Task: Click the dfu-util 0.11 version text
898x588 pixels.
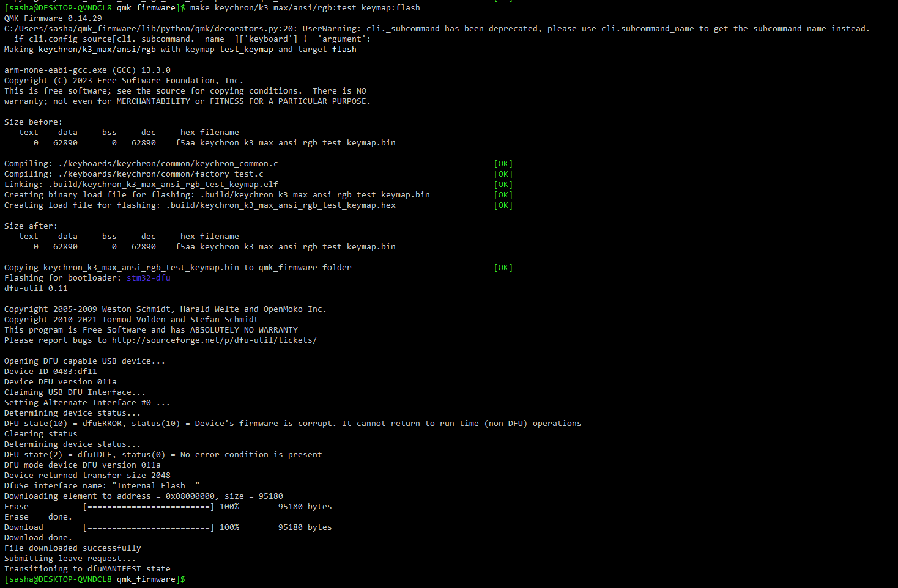Action: coord(36,288)
